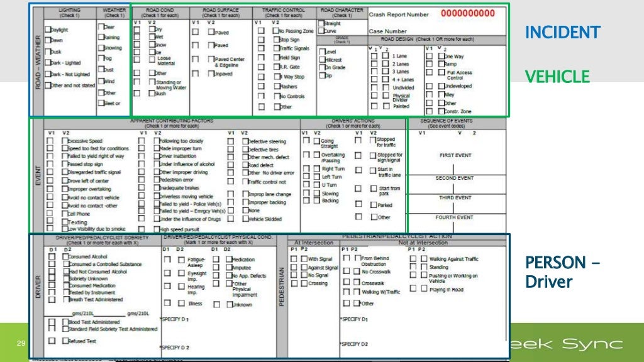This screenshot has width=644, height=362.
Task: Mark the Dark - Not Lighted checkbox
Action: (x=48, y=74)
